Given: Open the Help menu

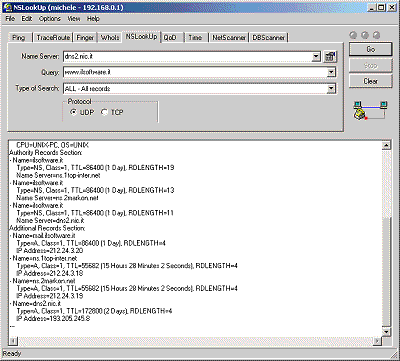Looking at the screenshot, I should (x=93, y=19).
